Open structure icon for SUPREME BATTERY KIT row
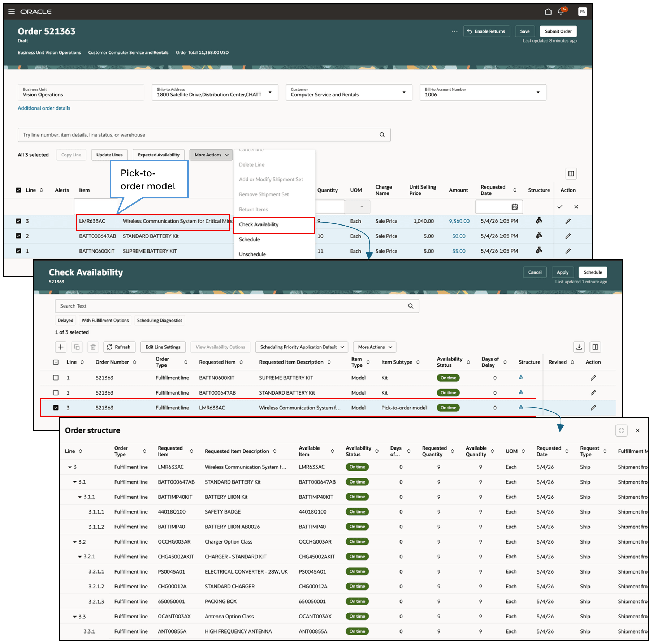Image resolution: width=653 pixels, height=644 pixels. coord(521,377)
